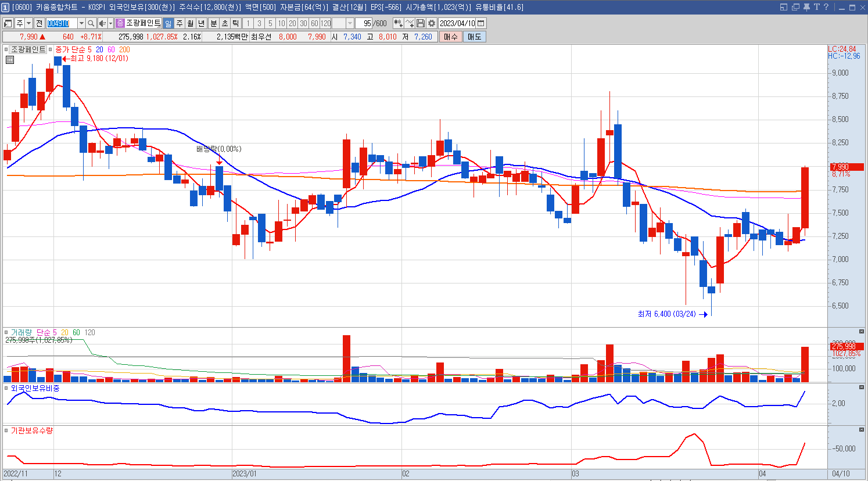Image resolution: width=868 pixels, height=481 pixels.
Task: Click the 매도 sell button
Action: pos(474,37)
